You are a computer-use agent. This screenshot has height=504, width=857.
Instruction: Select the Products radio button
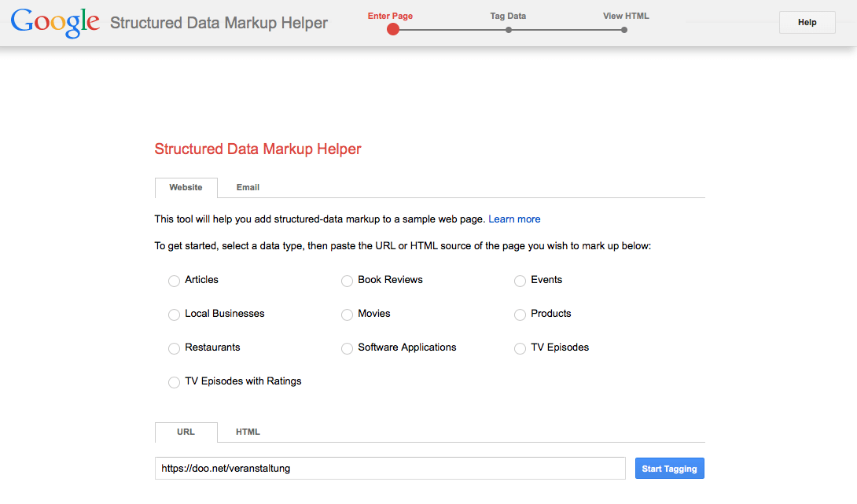tap(520, 315)
